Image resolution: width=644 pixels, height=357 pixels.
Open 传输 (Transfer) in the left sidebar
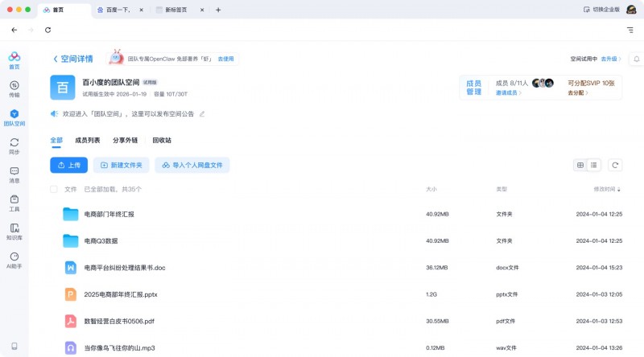[x=14, y=88]
